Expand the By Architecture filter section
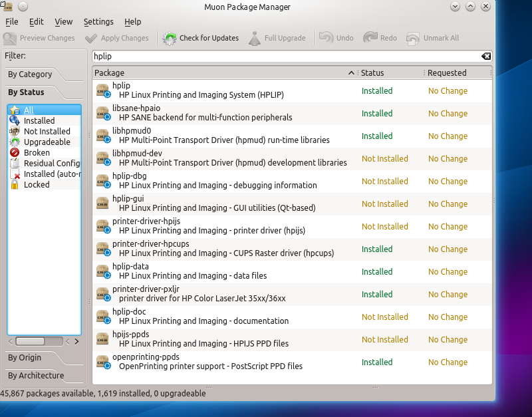 coord(36,376)
